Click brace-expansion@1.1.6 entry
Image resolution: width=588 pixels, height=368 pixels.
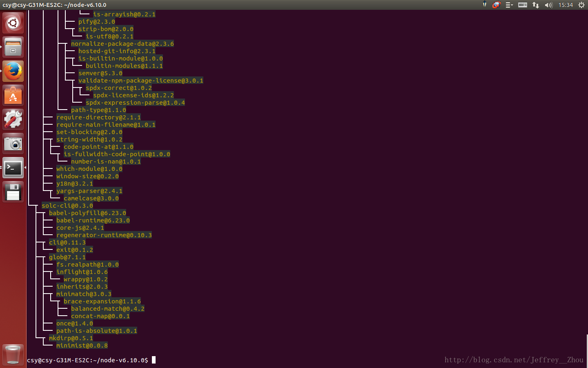point(102,301)
